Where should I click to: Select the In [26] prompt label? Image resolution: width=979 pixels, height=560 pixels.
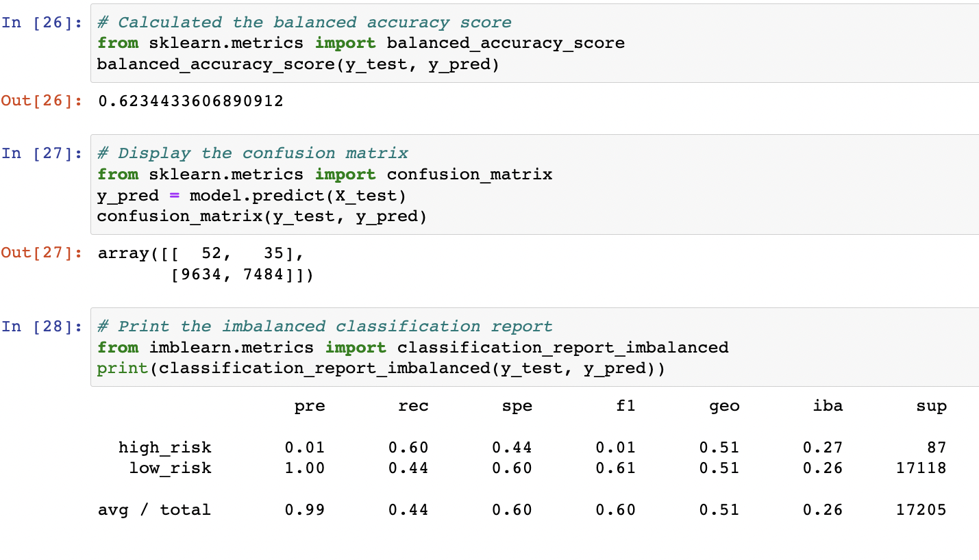coord(42,22)
